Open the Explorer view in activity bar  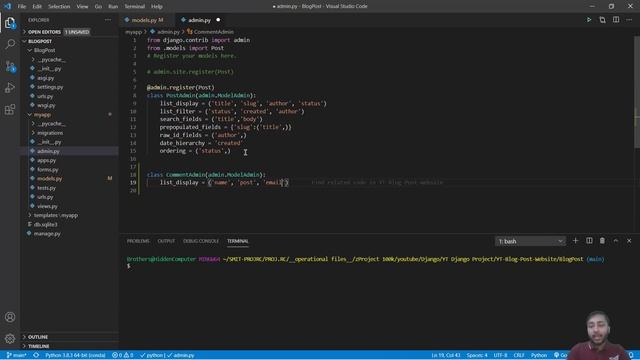[10, 23]
